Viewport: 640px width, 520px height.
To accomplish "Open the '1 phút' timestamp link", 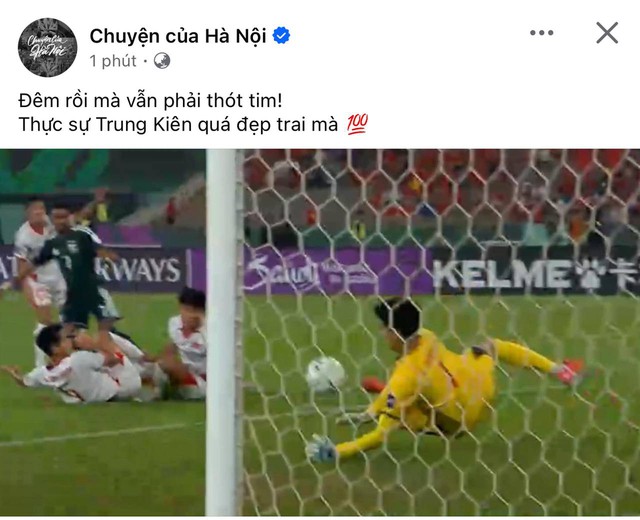I will (113, 61).
